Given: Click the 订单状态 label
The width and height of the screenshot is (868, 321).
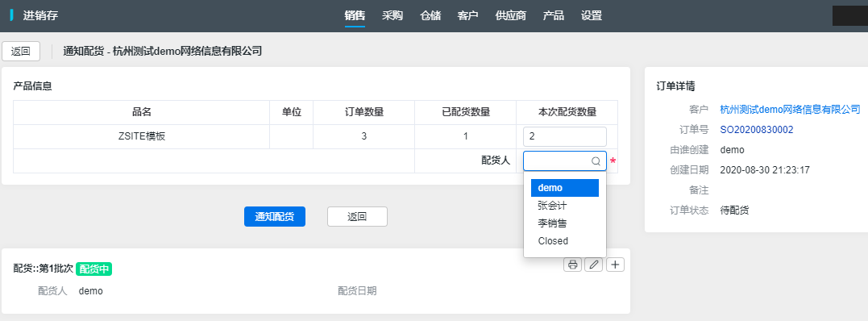Looking at the screenshot, I should tap(689, 211).
